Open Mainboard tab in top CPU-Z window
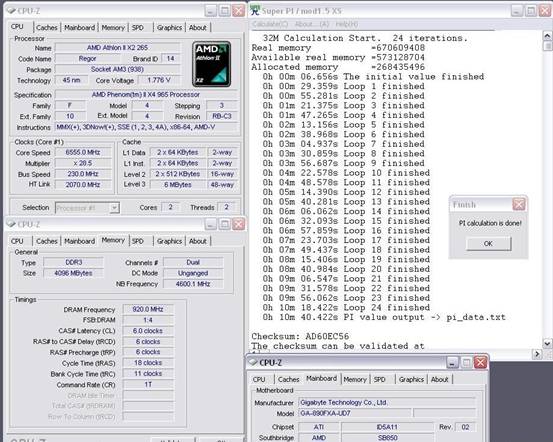 [x=80, y=28]
